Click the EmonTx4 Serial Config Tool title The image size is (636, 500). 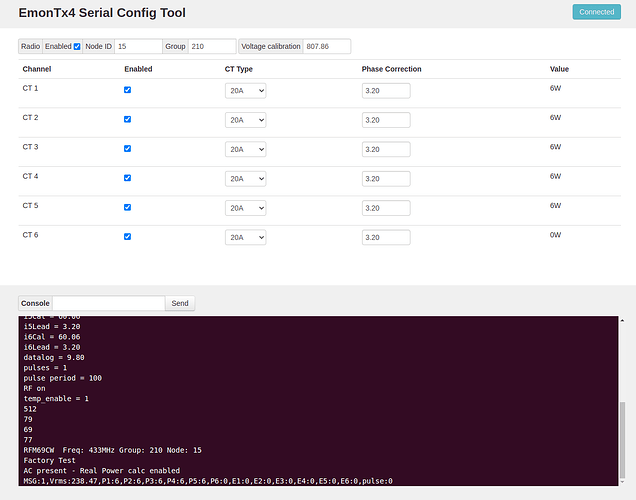click(102, 13)
